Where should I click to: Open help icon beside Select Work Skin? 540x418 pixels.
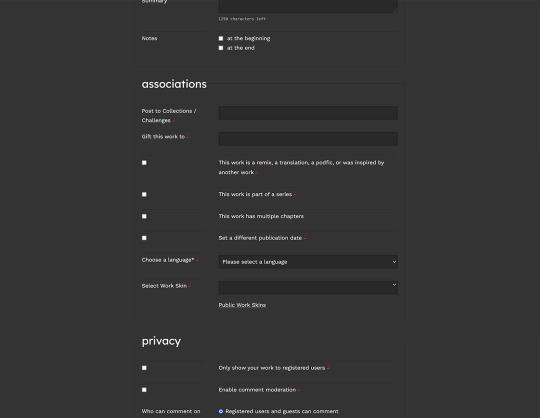click(x=190, y=285)
